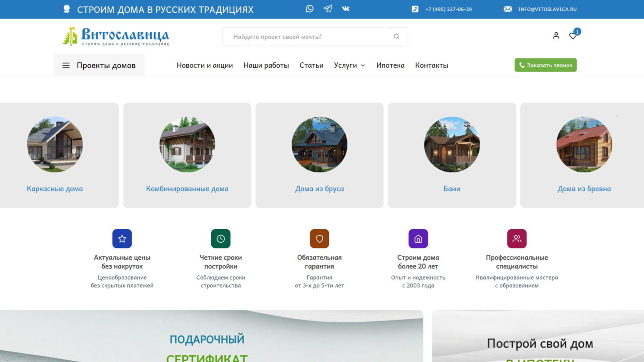
Task: Open the Ипотека page
Action: click(x=390, y=65)
